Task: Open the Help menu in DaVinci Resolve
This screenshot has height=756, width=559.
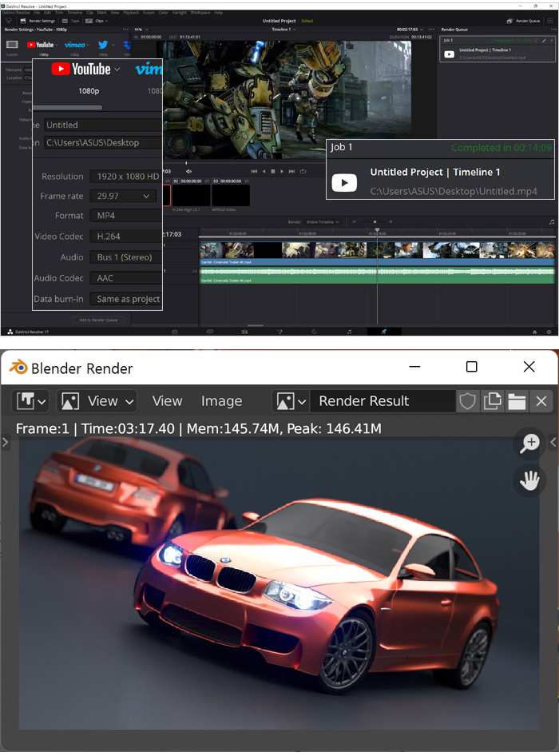Action: click(x=218, y=13)
